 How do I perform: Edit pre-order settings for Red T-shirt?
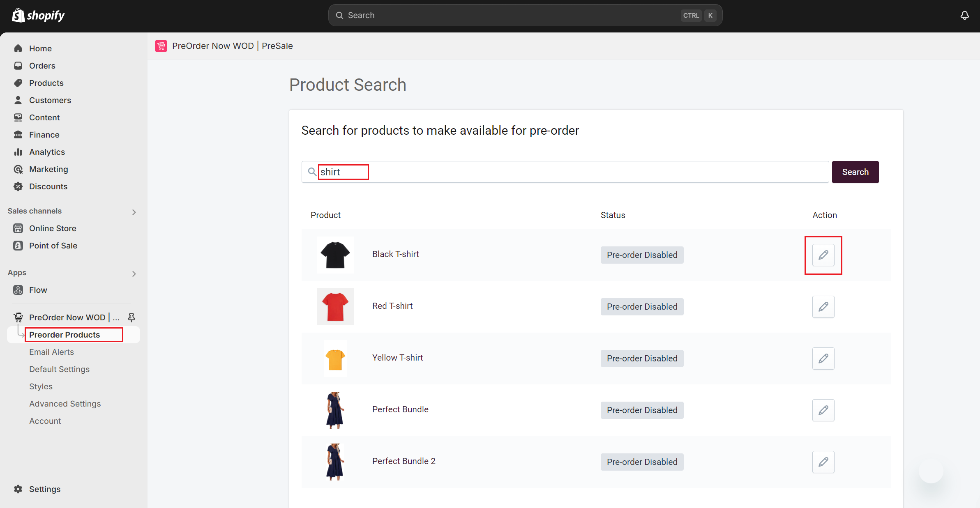823,307
